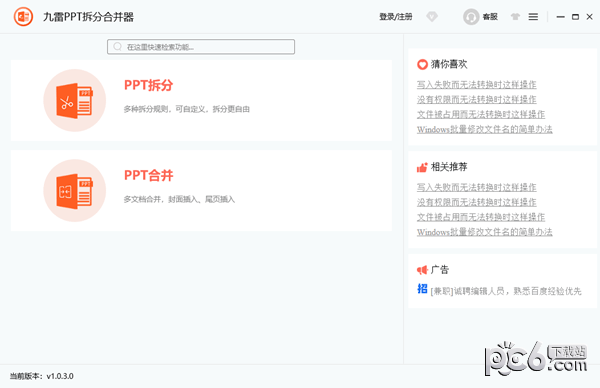Open 写入失败 link under 相关推荐
600x388 pixels.
coord(476,187)
